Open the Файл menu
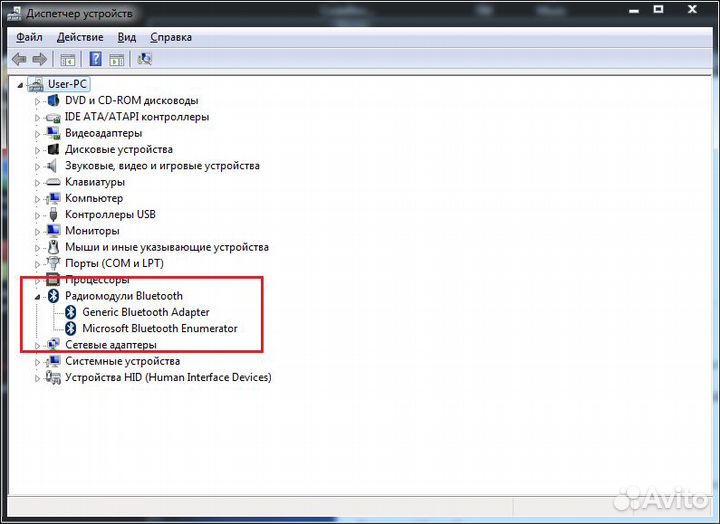This screenshot has height=524, width=720. [x=29, y=37]
